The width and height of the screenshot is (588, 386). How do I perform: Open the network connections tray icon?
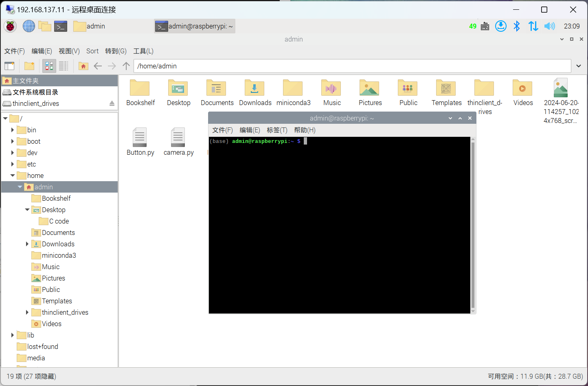[533, 26]
